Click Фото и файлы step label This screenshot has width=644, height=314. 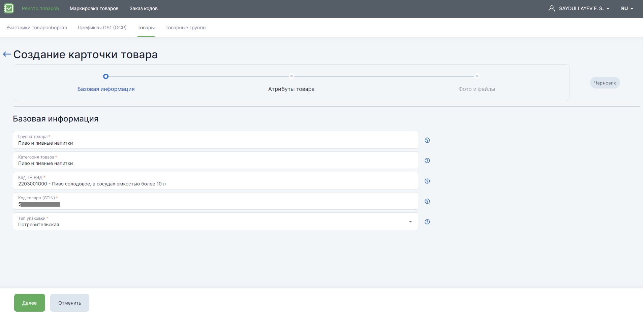click(477, 89)
